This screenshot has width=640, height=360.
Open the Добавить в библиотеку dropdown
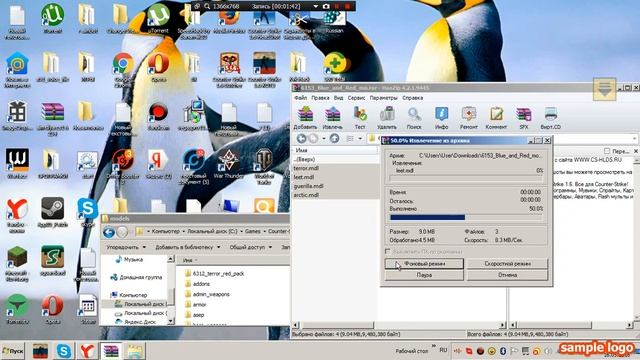pos(188,247)
